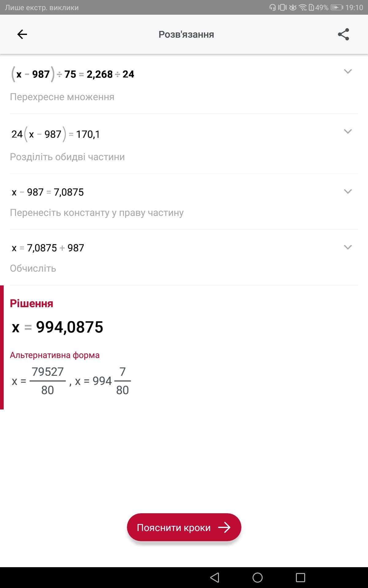368x588 pixels.
Task: Expand the cross multiplication step
Action: tap(348, 72)
